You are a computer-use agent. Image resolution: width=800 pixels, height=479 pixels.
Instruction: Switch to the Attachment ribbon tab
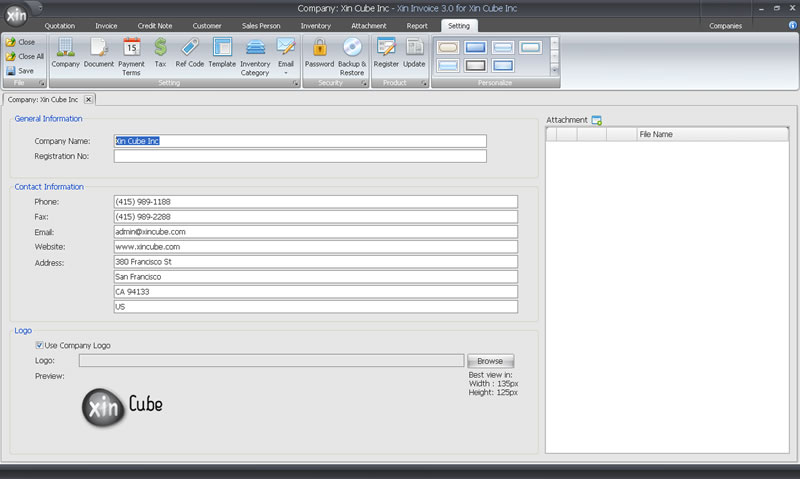coord(368,26)
